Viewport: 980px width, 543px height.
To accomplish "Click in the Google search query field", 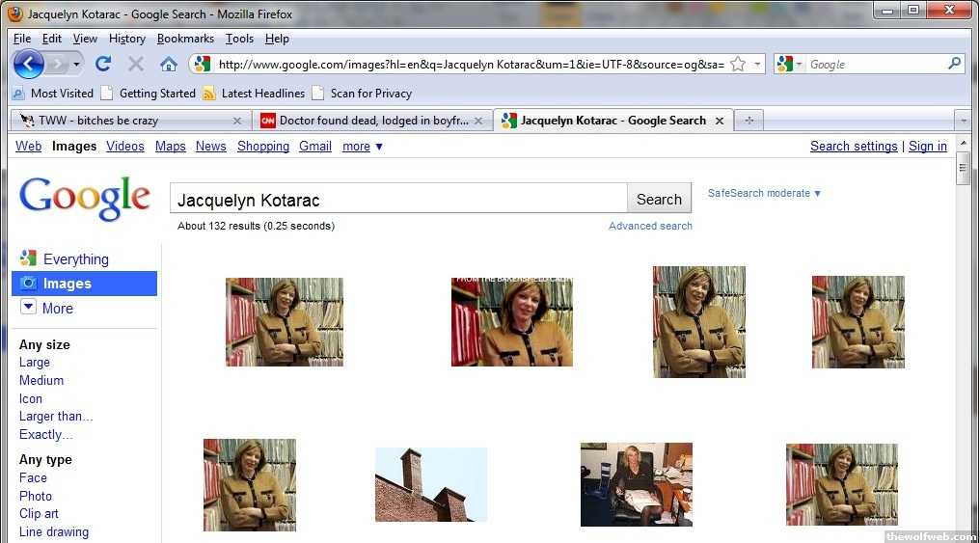I will (397, 200).
